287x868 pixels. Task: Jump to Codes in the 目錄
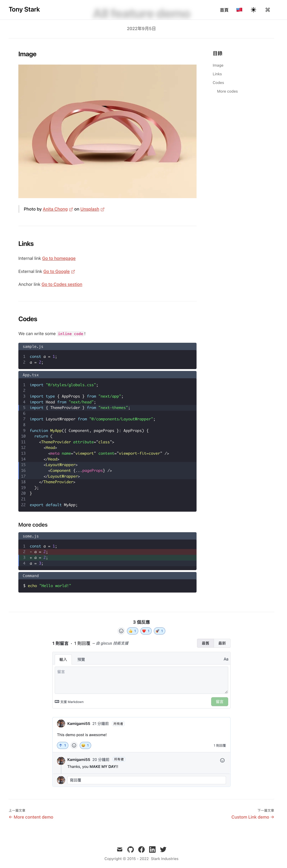coord(218,83)
